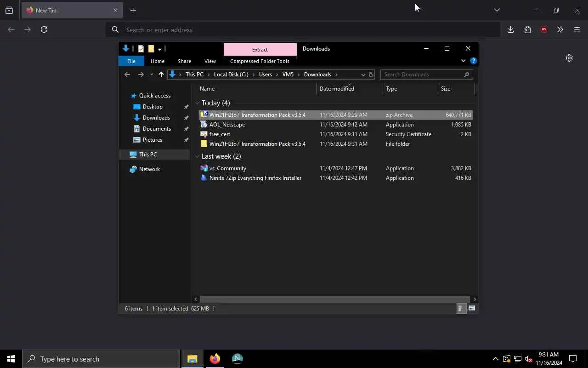
Task: Open Desktop in Quick access
Action: (153, 107)
